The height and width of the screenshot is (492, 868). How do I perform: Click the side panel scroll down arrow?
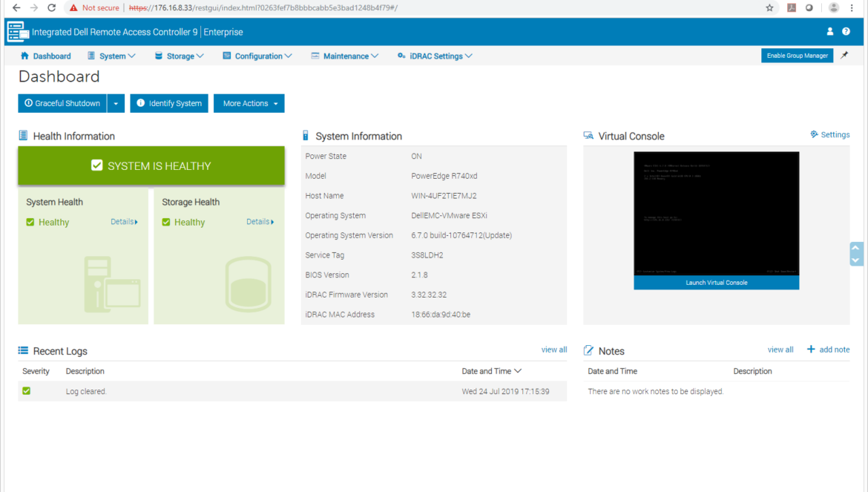point(856,260)
